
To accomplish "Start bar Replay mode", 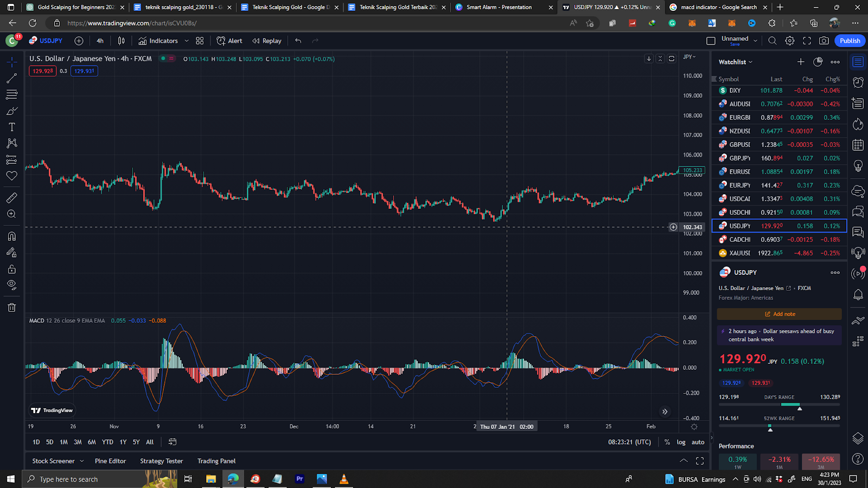I will tap(266, 41).
